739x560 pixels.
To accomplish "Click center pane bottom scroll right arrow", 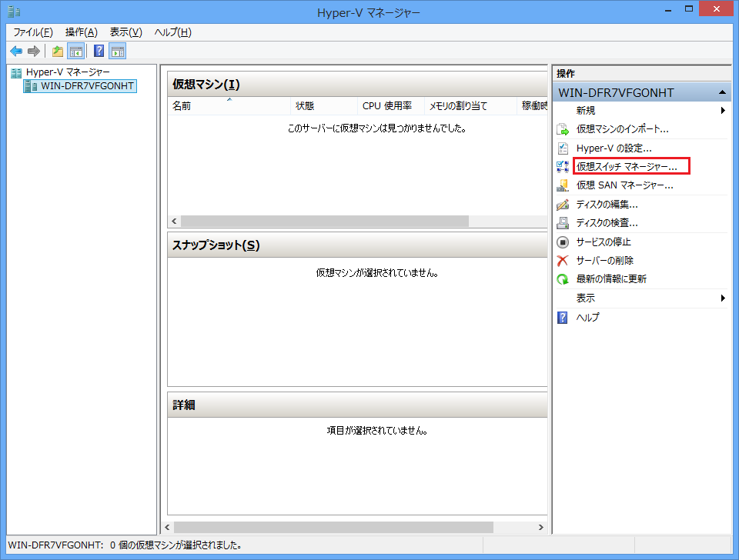I will coord(541,528).
